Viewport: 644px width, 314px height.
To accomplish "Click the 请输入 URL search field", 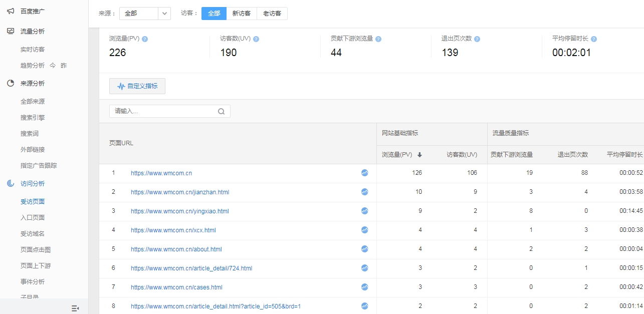I will [x=164, y=111].
